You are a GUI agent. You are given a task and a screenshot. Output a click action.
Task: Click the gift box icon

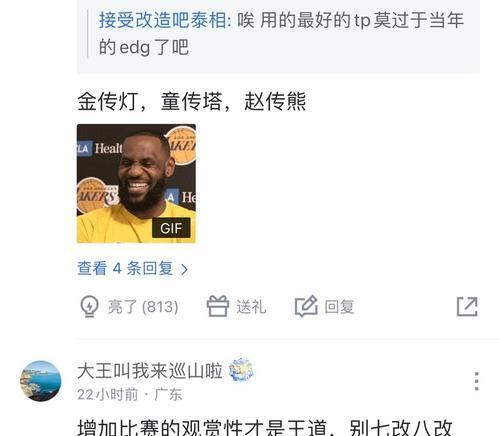pyautogui.click(x=218, y=306)
